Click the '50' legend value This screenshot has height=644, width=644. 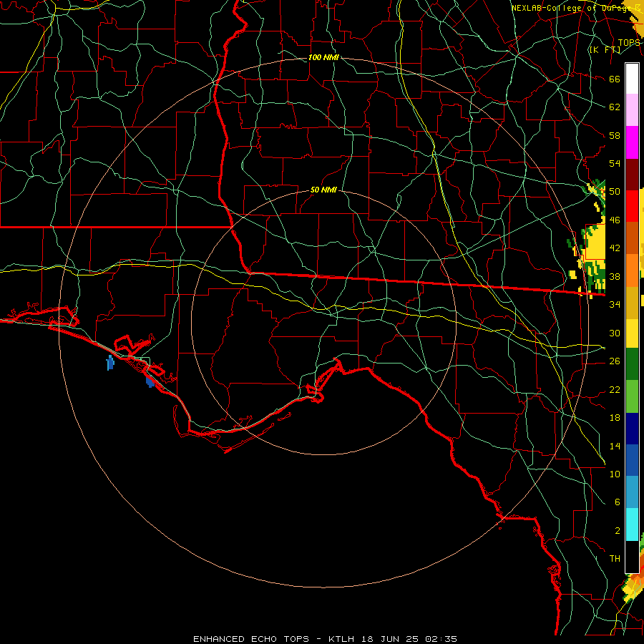615,192
